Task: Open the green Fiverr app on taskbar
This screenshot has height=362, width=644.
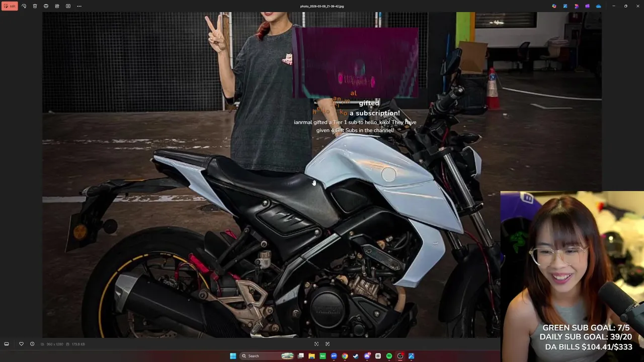Action: tap(323, 356)
